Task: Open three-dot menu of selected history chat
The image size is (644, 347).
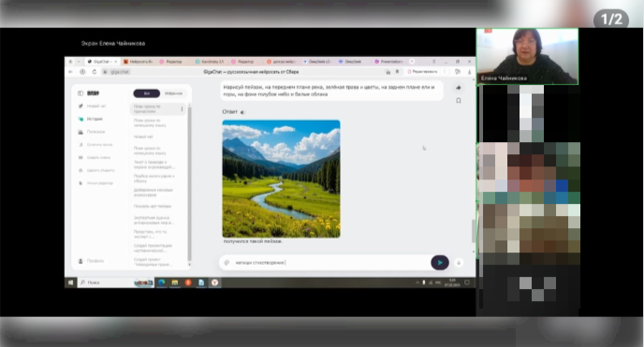Action: coord(182,109)
